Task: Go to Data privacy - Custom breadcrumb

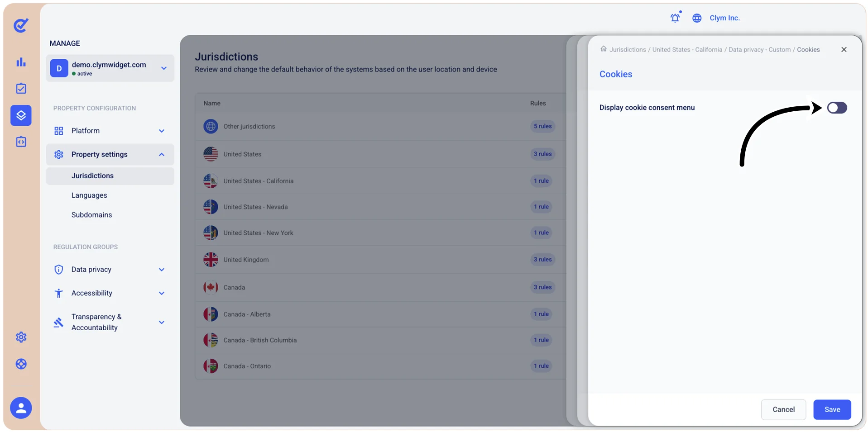Action: [760, 50]
